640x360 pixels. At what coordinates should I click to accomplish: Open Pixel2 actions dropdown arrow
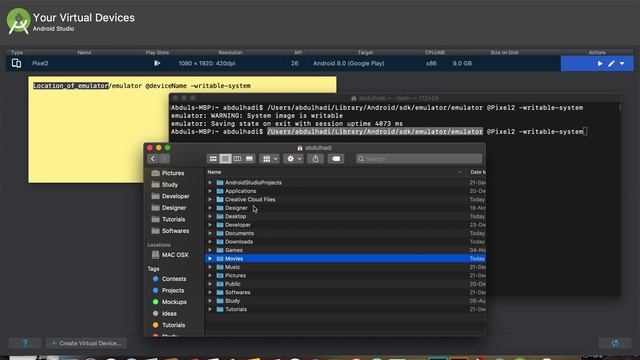click(622, 64)
